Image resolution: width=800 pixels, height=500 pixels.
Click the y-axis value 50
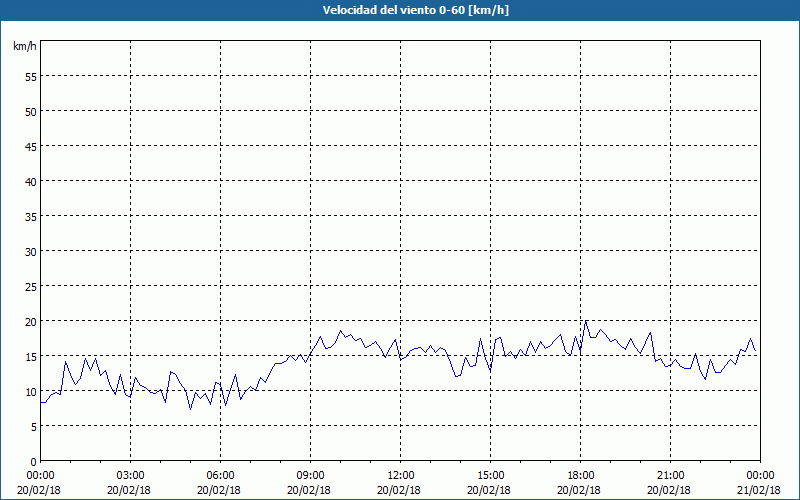[31, 112]
